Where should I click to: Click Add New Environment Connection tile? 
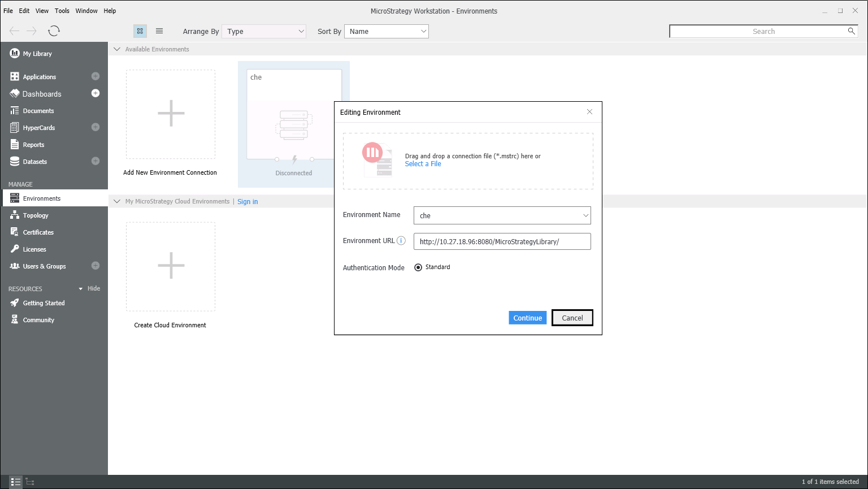[171, 114]
